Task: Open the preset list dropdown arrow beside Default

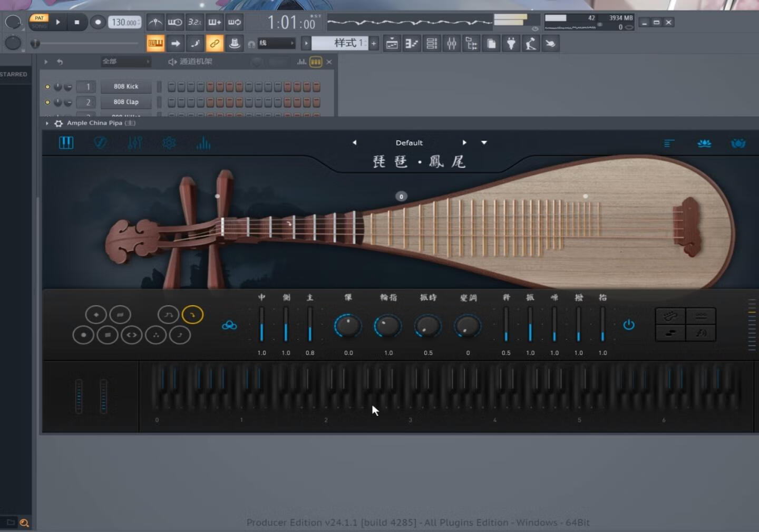Action: click(x=484, y=142)
